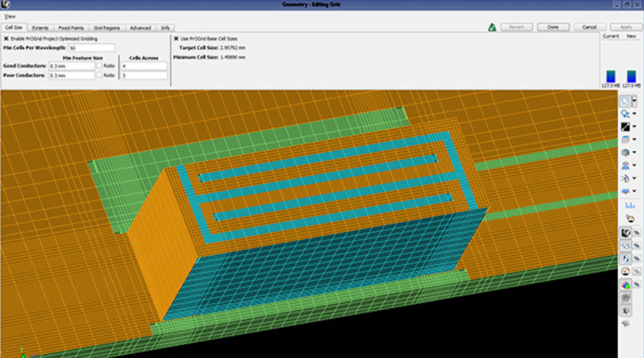Click the Current memory usage bar

coord(610,75)
